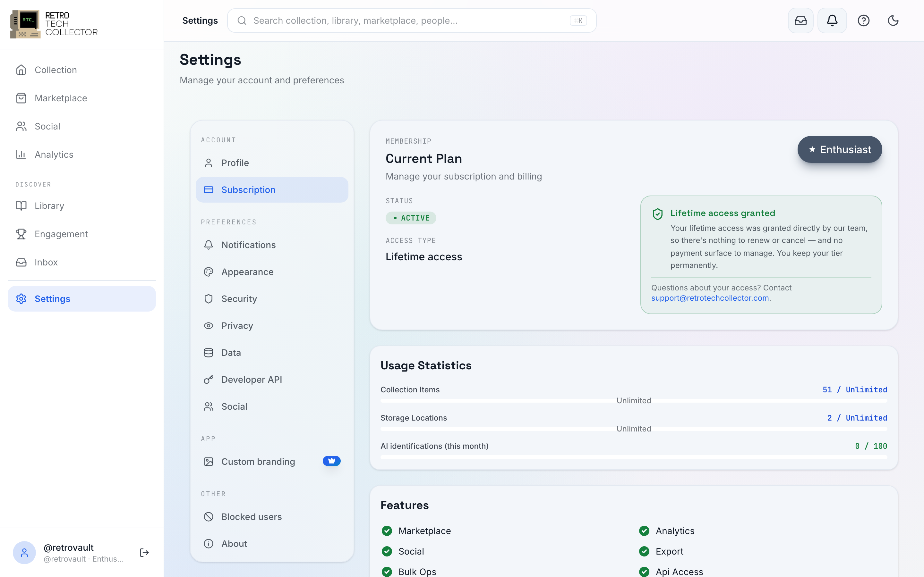Viewport: 924px width, 577px height.
Task: Select Blocked users under Other
Action: pyautogui.click(x=272, y=517)
